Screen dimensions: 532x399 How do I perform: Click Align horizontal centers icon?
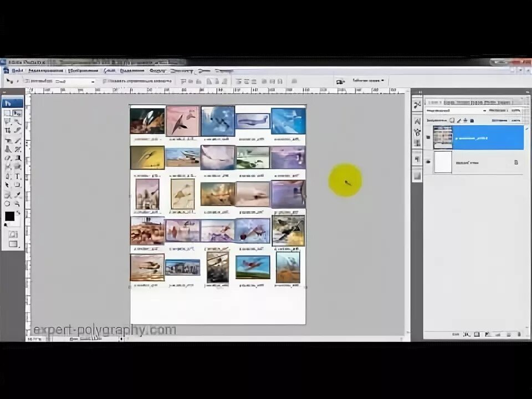click(217, 81)
